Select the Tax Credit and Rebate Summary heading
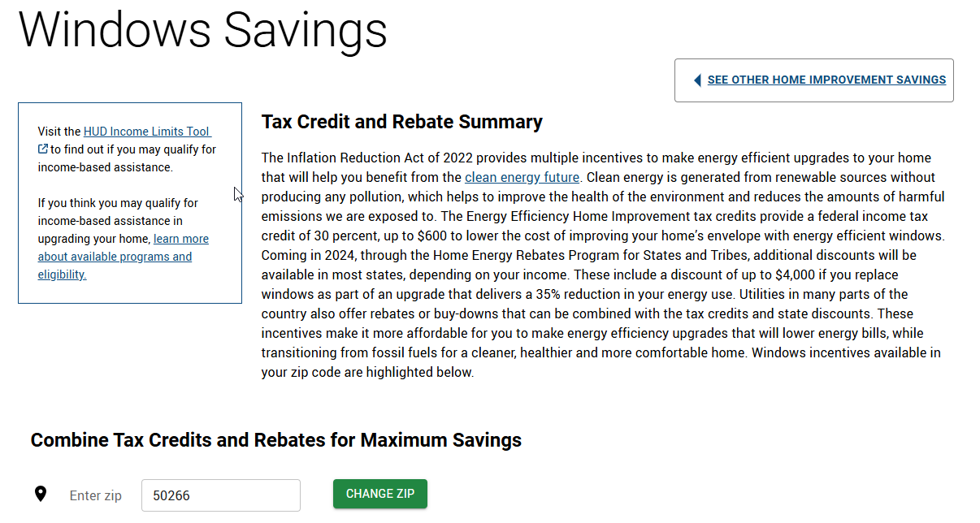Image resolution: width=980 pixels, height=523 pixels. click(402, 122)
